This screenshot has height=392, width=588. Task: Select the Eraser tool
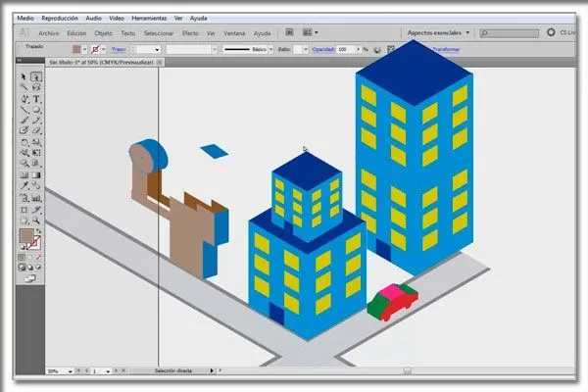[36, 130]
